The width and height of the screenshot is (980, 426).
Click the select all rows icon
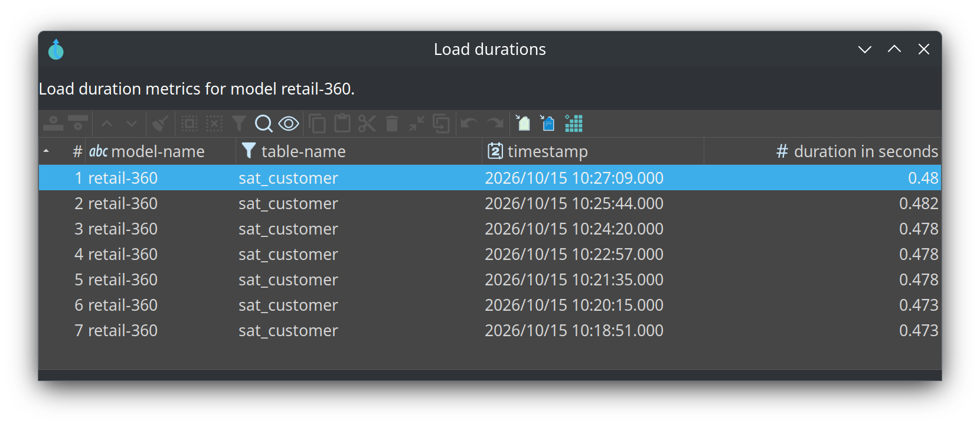tap(189, 123)
